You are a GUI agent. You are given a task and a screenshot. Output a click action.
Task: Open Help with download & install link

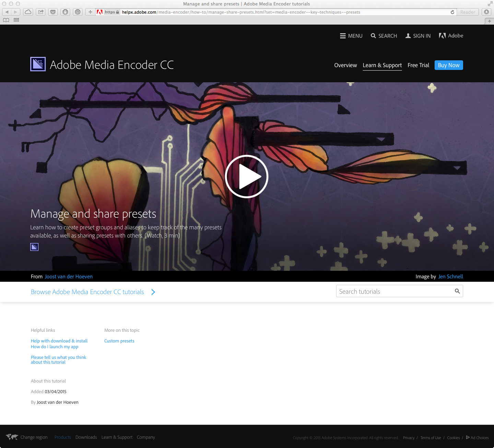pos(59,341)
